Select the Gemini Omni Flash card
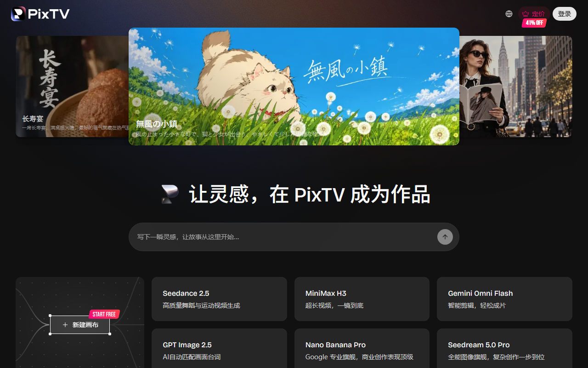 504,299
